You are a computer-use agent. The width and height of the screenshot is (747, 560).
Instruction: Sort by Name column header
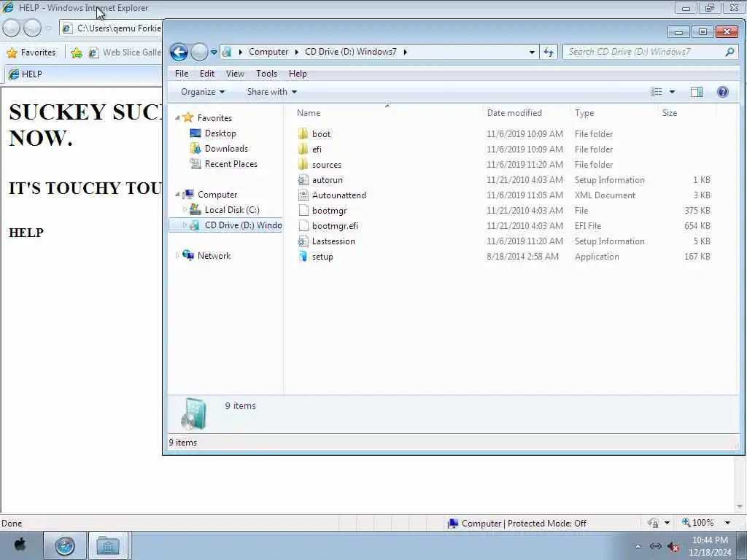tap(309, 113)
